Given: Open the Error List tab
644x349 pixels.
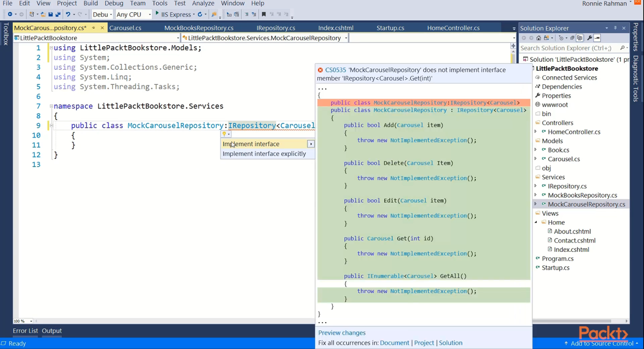Looking at the screenshot, I should click(25, 331).
